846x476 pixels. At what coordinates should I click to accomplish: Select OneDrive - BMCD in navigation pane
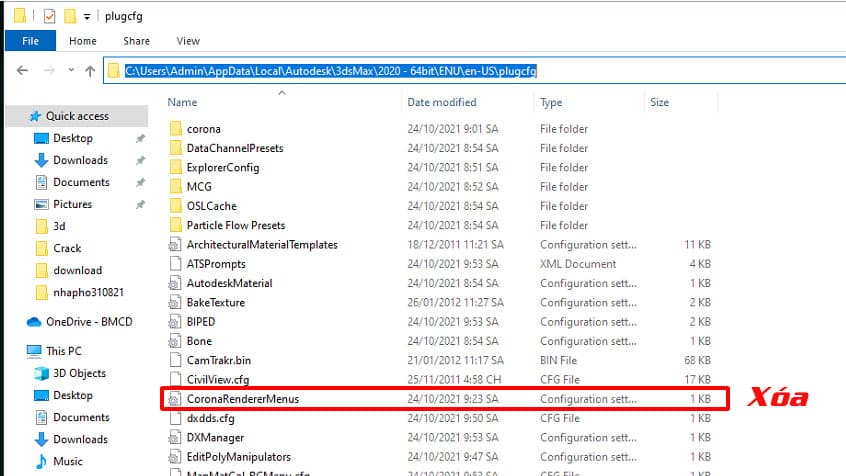88,322
